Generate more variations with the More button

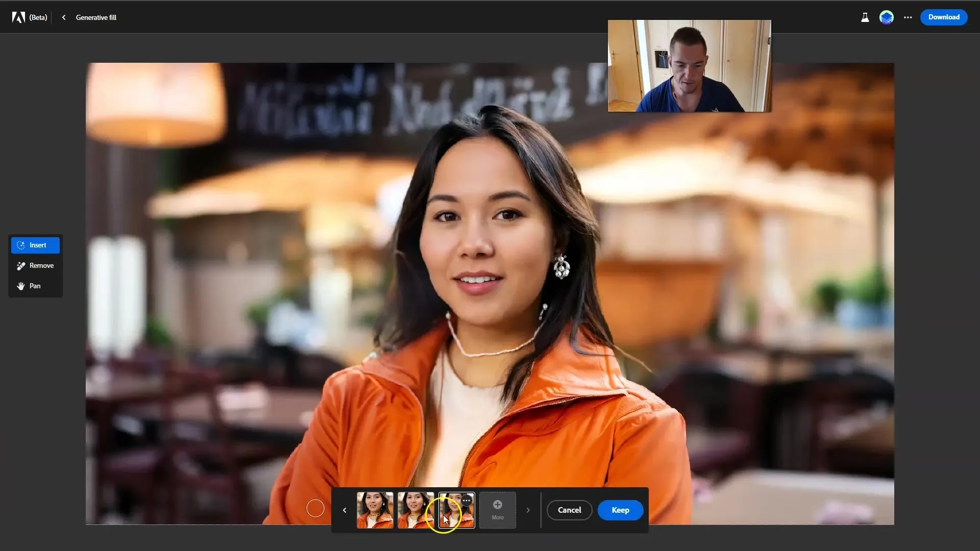[498, 510]
